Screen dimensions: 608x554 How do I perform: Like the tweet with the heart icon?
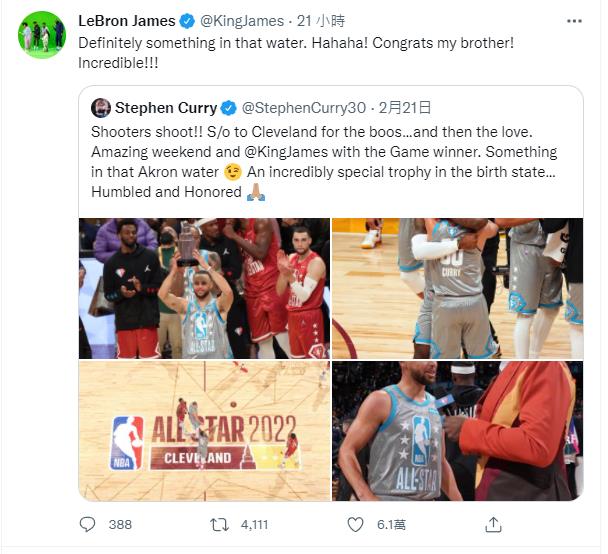(355, 524)
